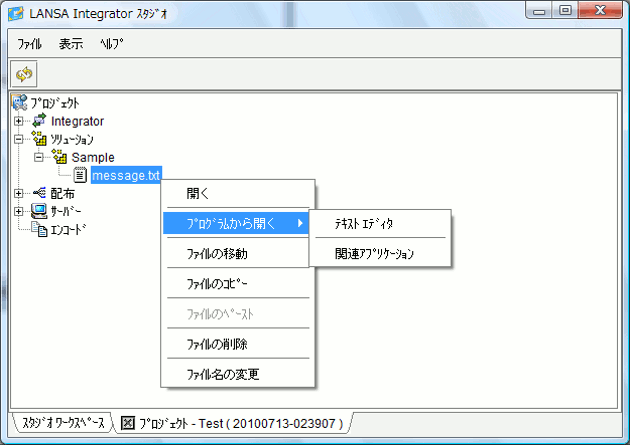Select the message.txt tree item
The width and height of the screenshot is (630, 445).
click(x=126, y=176)
